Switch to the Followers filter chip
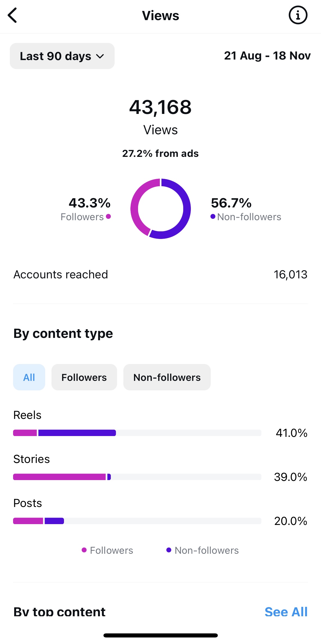The width and height of the screenshot is (321, 644). tap(84, 377)
